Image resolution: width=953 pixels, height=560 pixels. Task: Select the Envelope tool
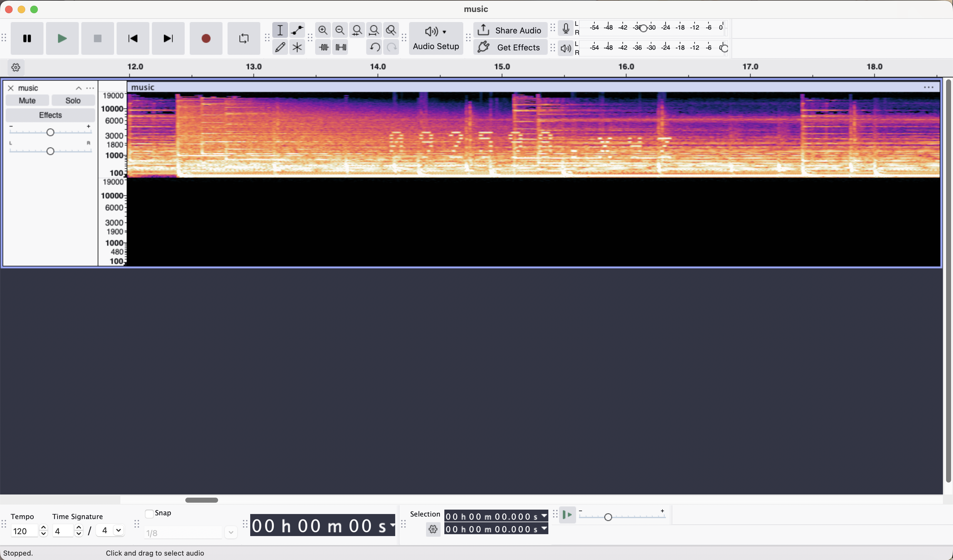(297, 30)
